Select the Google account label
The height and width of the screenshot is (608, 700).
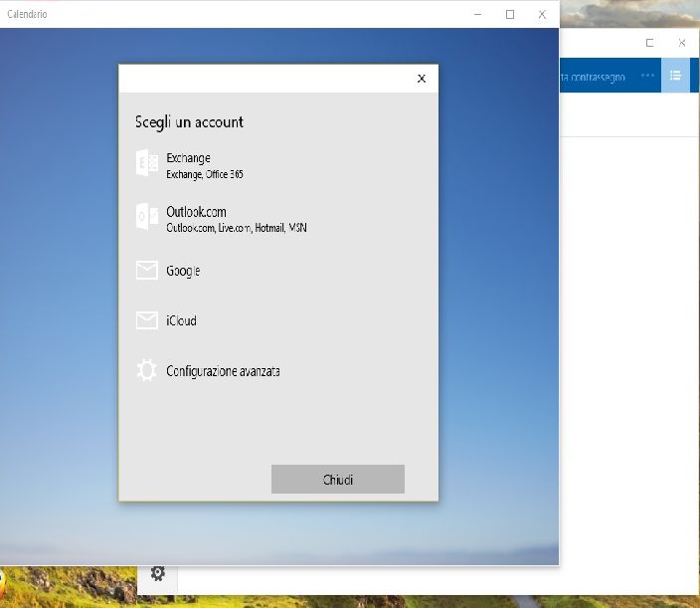pyautogui.click(x=183, y=271)
